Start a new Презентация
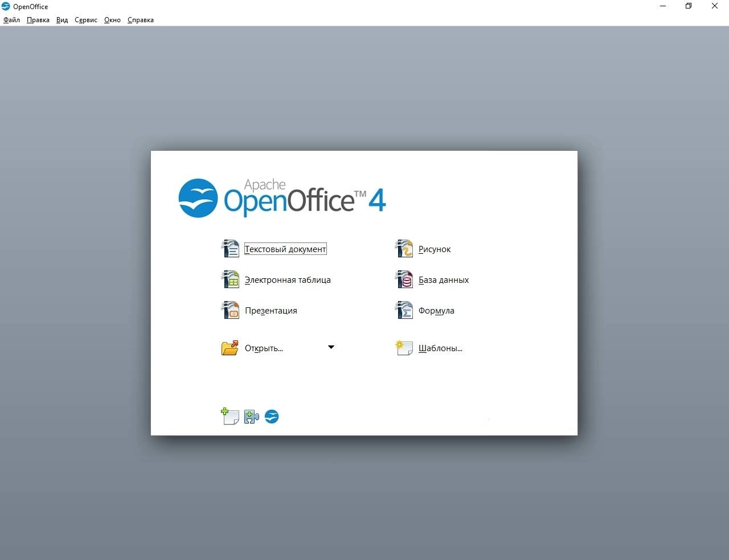This screenshot has height=560, width=729. [271, 311]
